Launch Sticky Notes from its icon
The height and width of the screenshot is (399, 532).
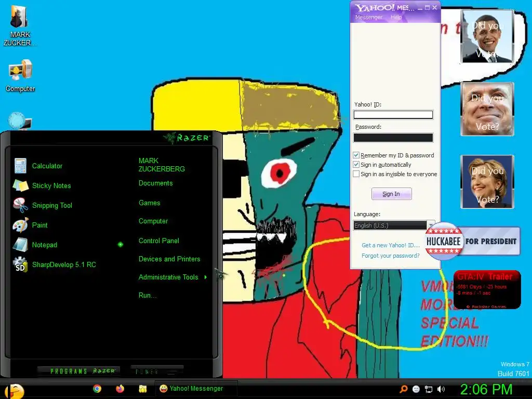point(20,185)
